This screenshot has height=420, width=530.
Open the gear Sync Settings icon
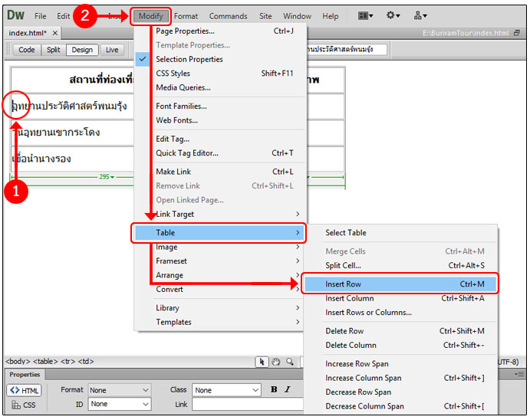point(395,15)
